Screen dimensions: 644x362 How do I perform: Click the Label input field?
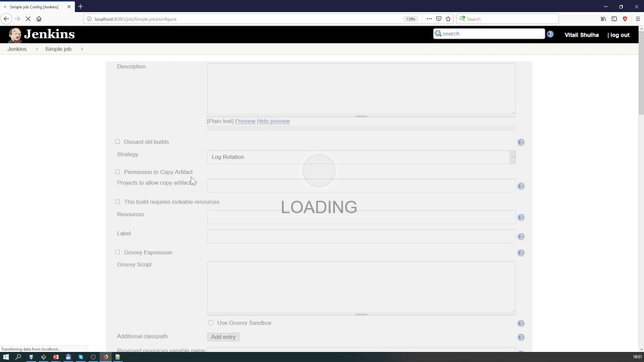[361, 236]
